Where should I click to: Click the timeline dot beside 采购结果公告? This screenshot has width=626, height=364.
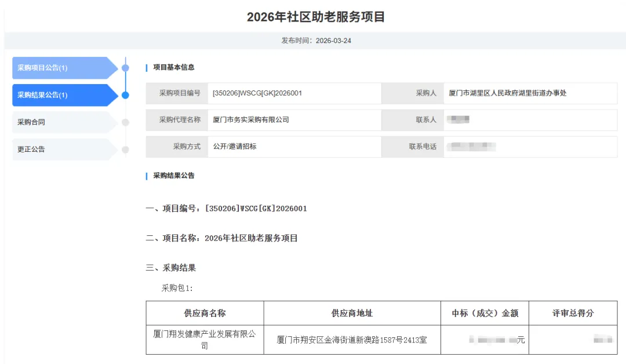point(125,94)
